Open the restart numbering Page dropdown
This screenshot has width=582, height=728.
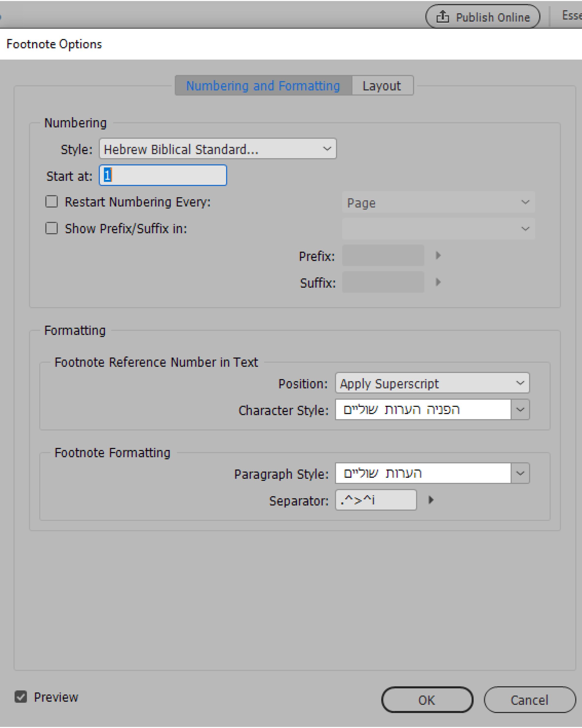coord(438,203)
